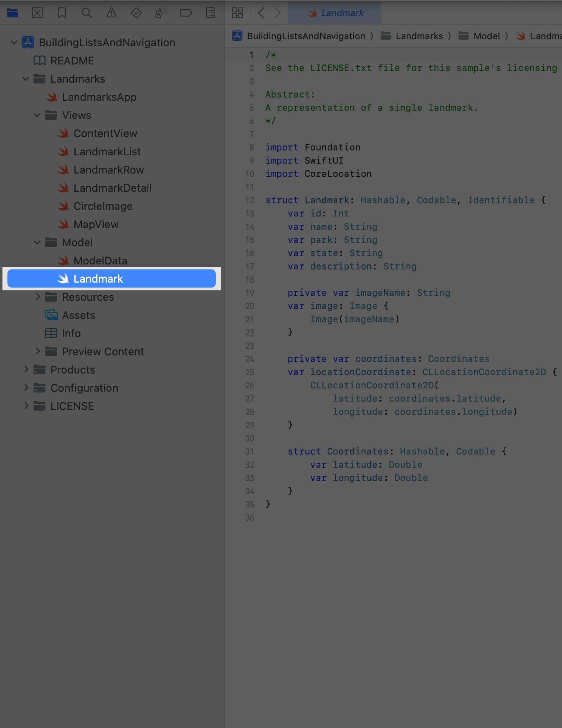Click Landmarks in the breadcrumb path
The image size is (562, 728).
point(419,36)
